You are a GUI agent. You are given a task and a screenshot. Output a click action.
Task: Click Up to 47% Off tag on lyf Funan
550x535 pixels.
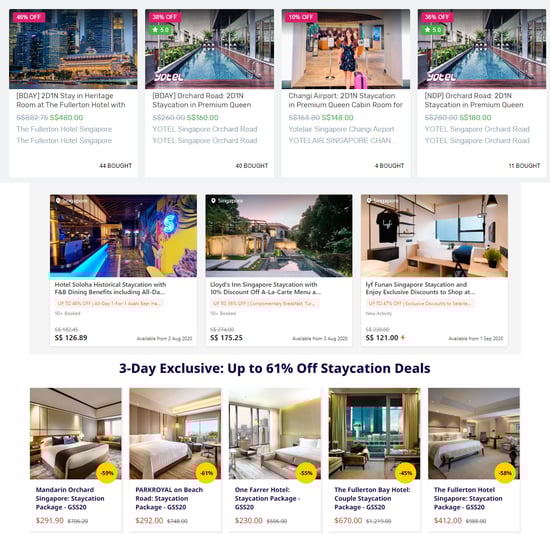click(x=420, y=303)
